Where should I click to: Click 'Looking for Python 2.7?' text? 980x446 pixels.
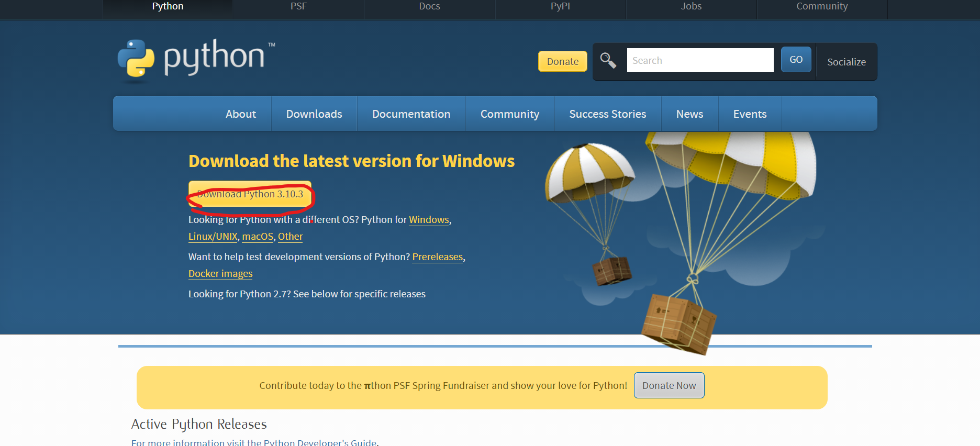239,294
